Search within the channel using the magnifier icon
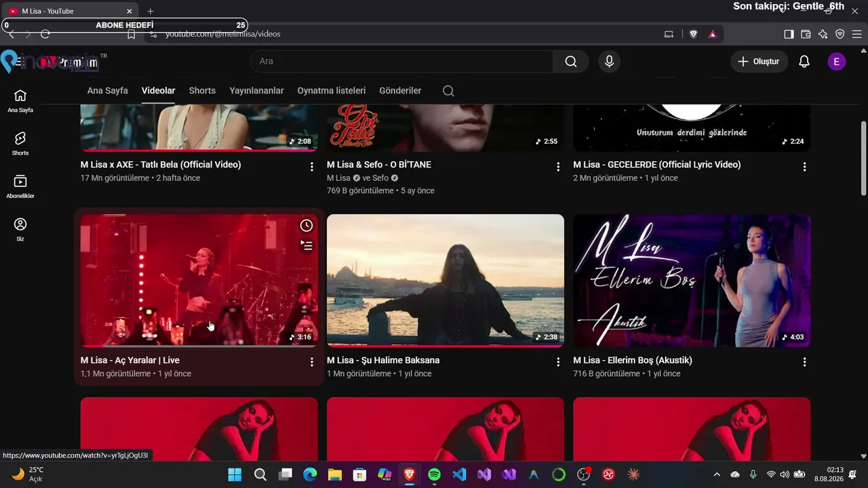The width and height of the screenshot is (868, 488). click(x=448, y=91)
